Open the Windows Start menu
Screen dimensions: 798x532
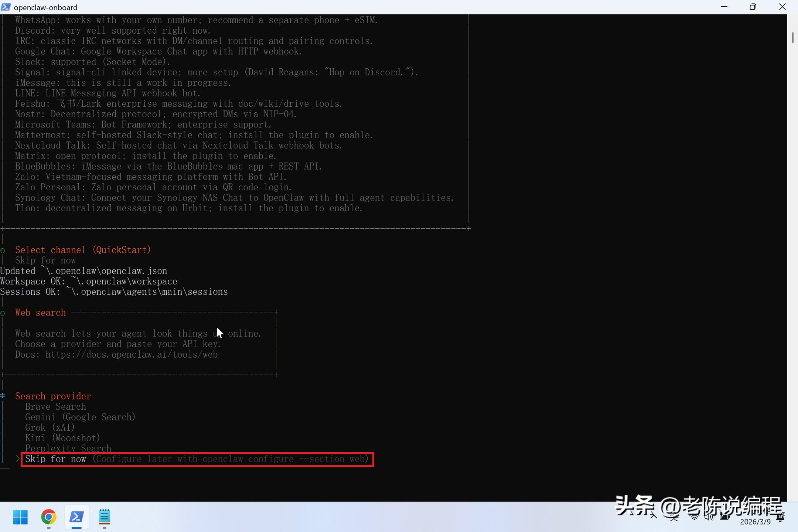coord(20,517)
